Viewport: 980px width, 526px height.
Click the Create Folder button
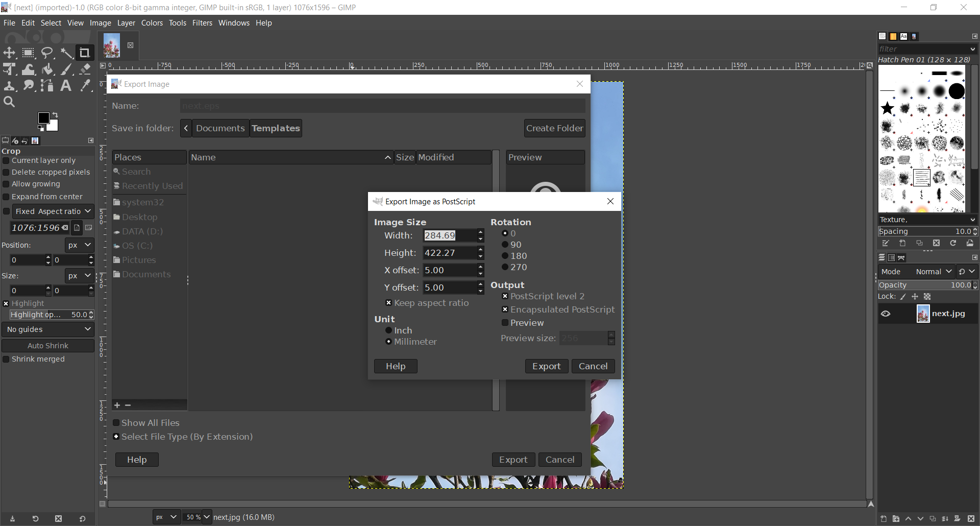(x=554, y=128)
